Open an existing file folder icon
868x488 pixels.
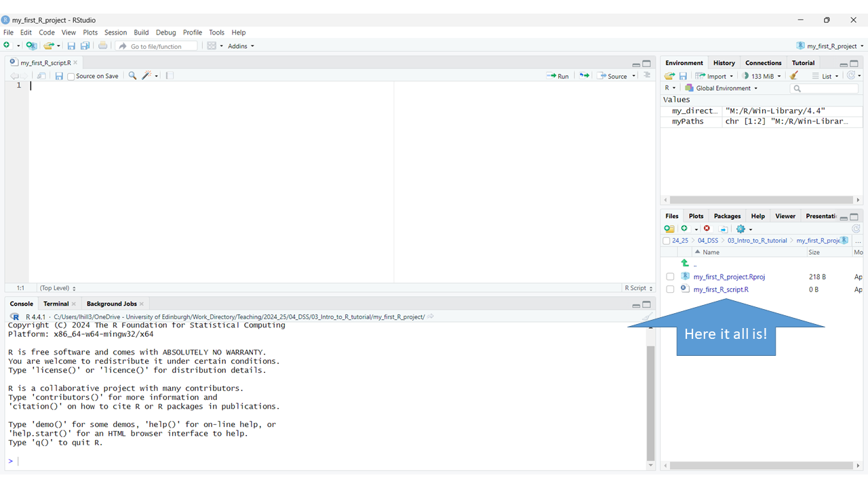tap(48, 45)
